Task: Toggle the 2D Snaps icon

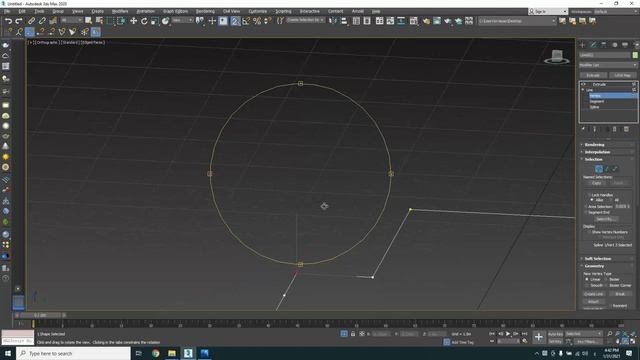Action: pos(235,21)
